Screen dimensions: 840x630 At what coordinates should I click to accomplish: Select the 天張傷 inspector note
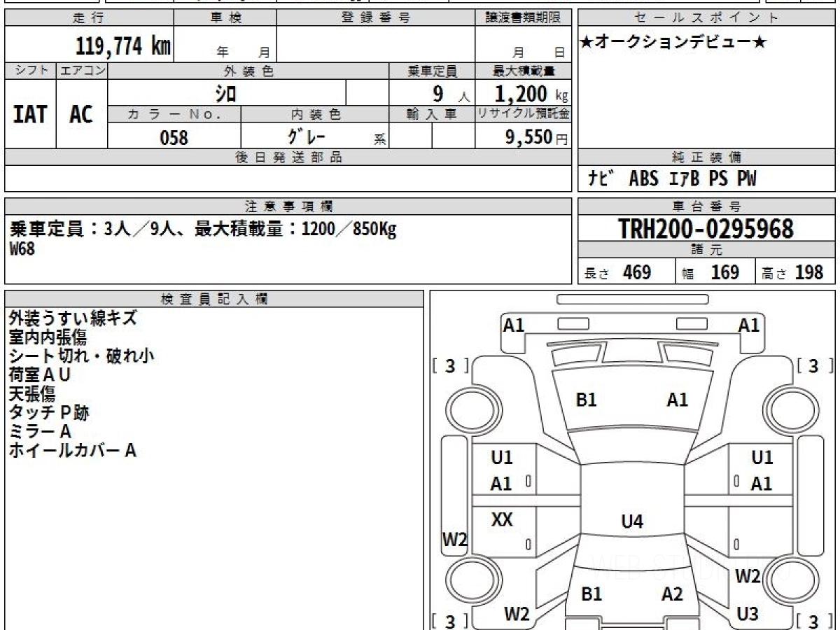[x=31, y=393]
